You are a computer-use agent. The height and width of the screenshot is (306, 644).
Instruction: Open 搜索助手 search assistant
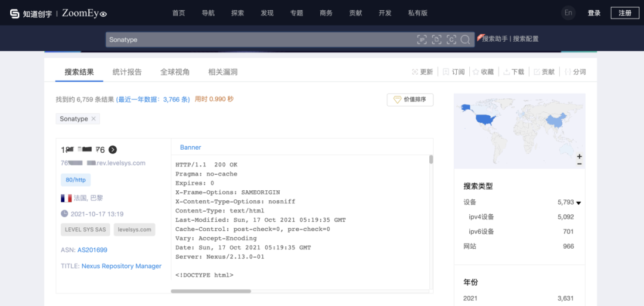(x=495, y=39)
